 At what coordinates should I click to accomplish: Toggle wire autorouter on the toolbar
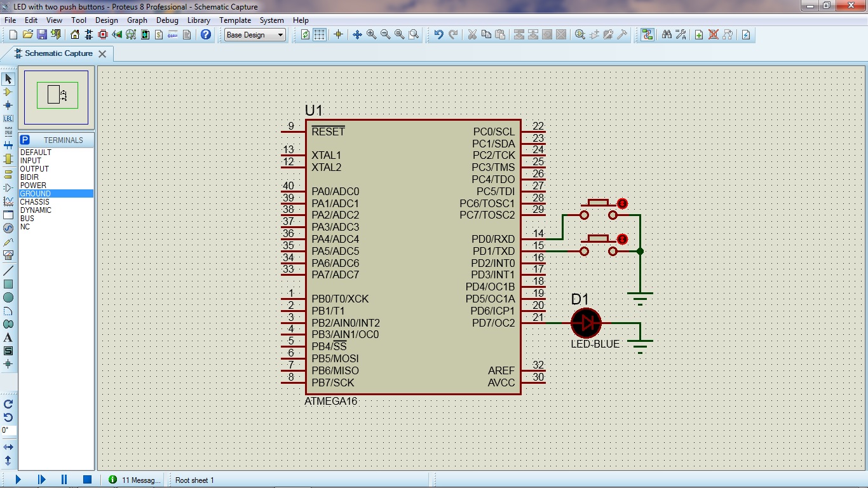click(x=648, y=34)
